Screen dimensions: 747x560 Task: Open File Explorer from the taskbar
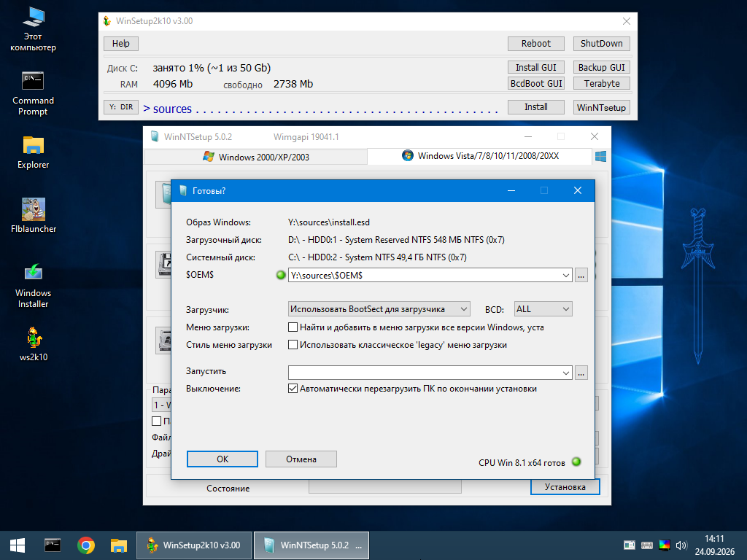pos(119,545)
